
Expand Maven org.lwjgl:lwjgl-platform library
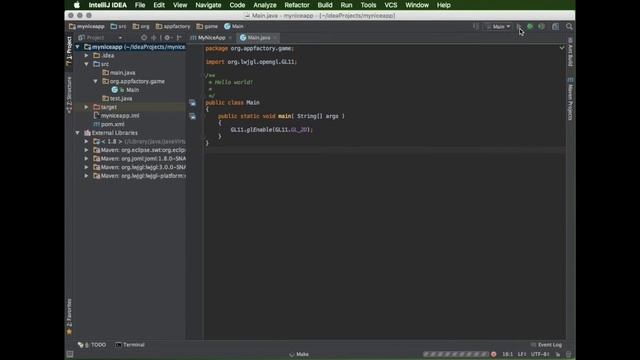86,176
